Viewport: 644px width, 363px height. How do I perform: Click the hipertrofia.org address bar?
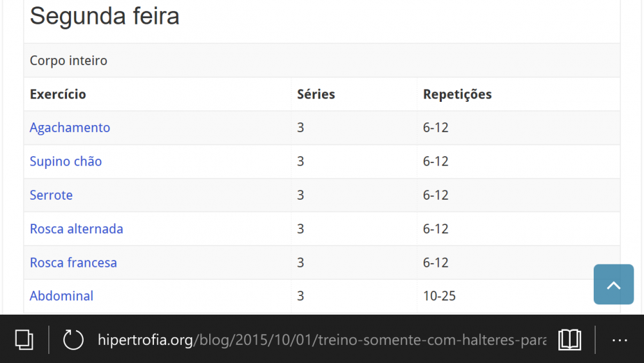(x=322, y=340)
